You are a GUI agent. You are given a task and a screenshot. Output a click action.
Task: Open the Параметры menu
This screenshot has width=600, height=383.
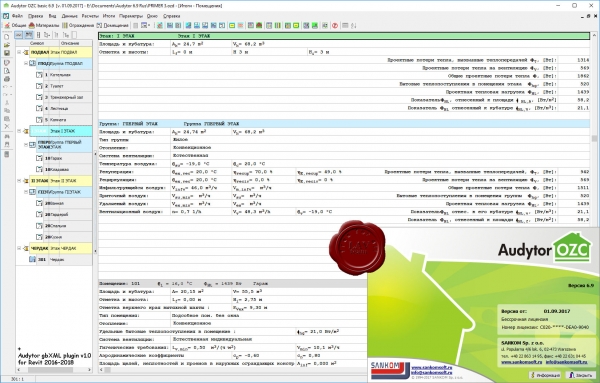(x=131, y=16)
